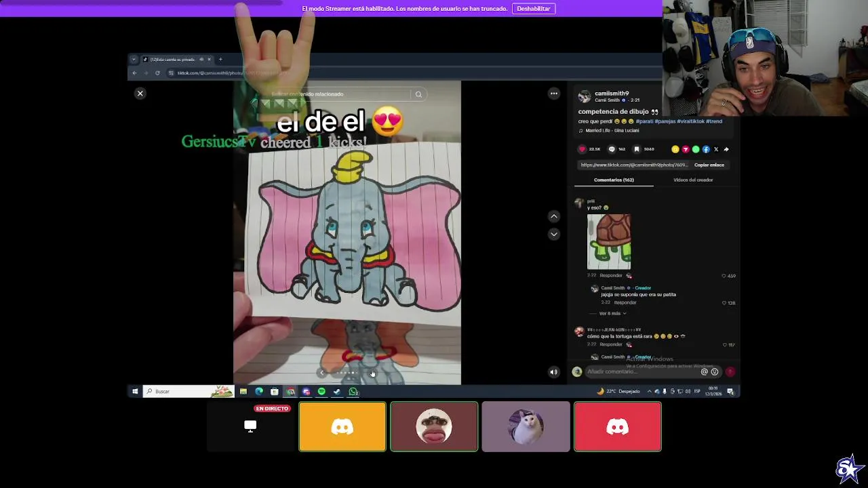Post the comment with the red send button
The width and height of the screenshot is (868, 488).
tap(730, 371)
